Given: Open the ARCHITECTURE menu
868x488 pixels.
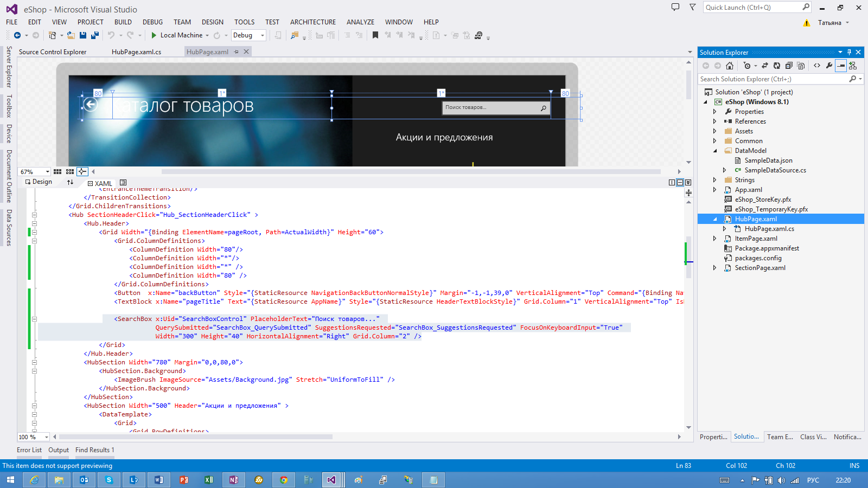Looking at the screenshot, I should (x=313, y=22).
